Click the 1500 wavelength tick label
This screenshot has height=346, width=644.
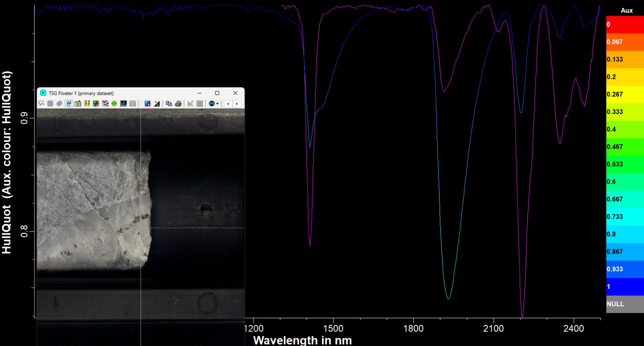[x=333, y=328]
